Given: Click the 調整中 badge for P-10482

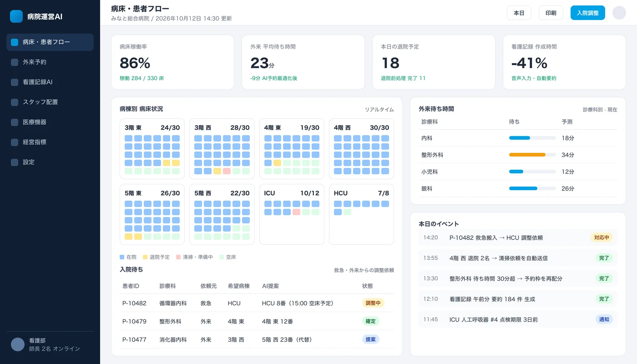Looking at the screenshot, I should tap(373, 303).
